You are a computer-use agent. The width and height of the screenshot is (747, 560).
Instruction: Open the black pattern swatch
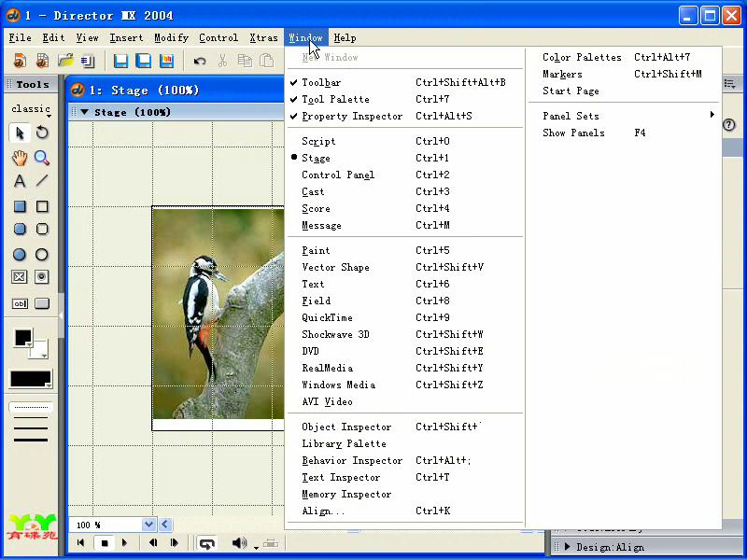coord(31,380)
